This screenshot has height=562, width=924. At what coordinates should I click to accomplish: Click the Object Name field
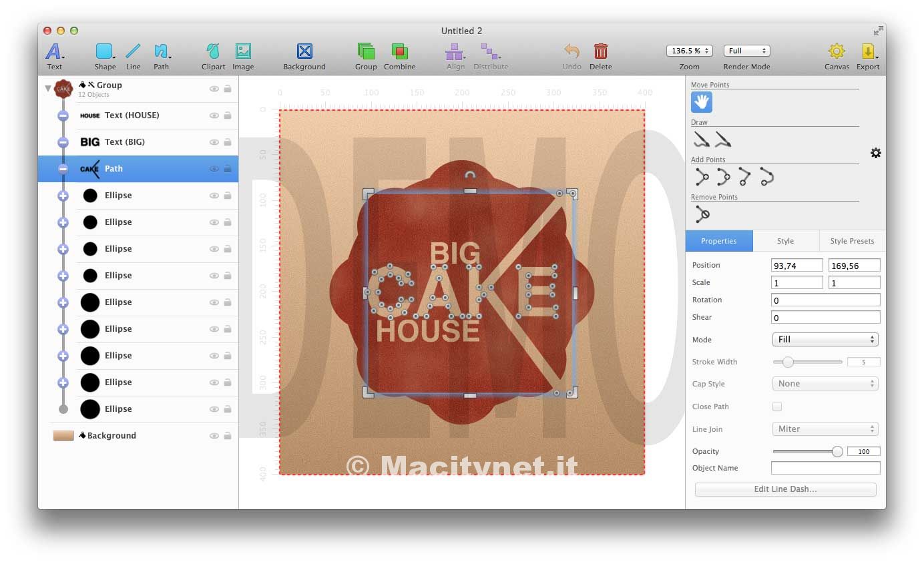(x=826, y=468)
